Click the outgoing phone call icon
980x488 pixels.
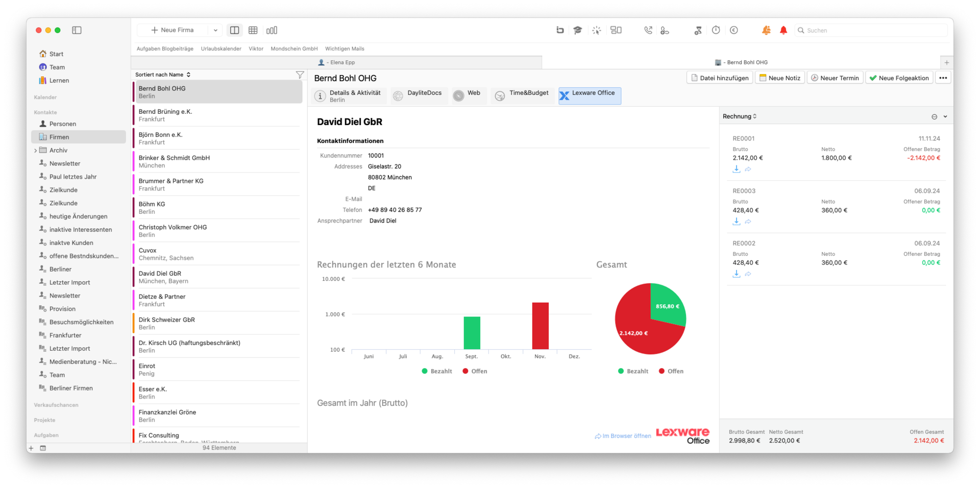coord(648,30)
